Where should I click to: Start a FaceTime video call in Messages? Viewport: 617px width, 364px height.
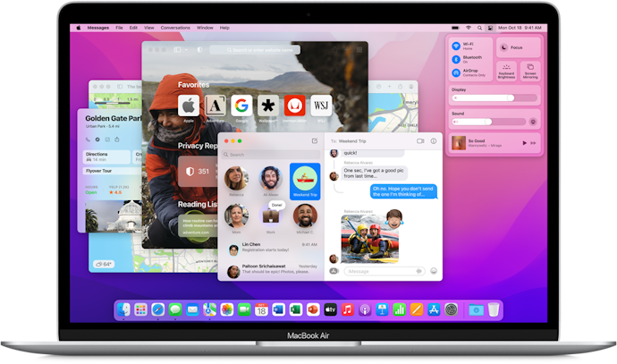(x=420, y=141)
